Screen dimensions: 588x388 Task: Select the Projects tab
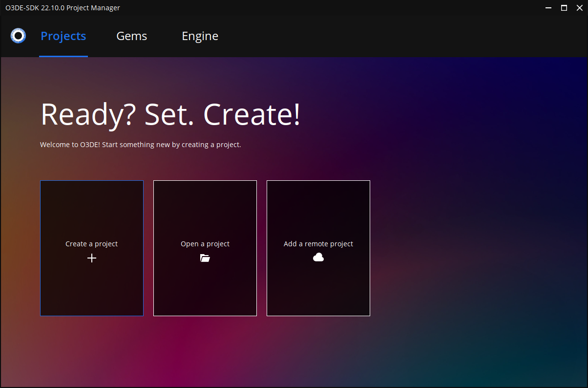click(63, 36)
